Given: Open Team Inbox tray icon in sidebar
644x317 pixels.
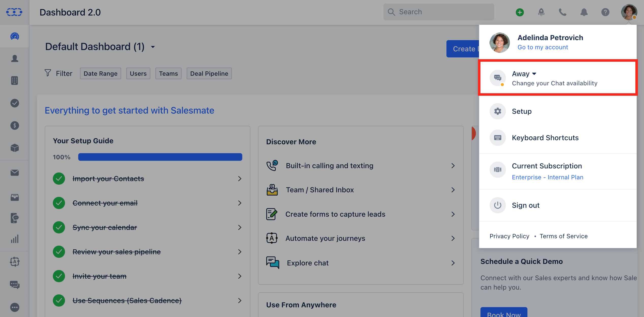Looking at the screenshot, I should (14, 197).
